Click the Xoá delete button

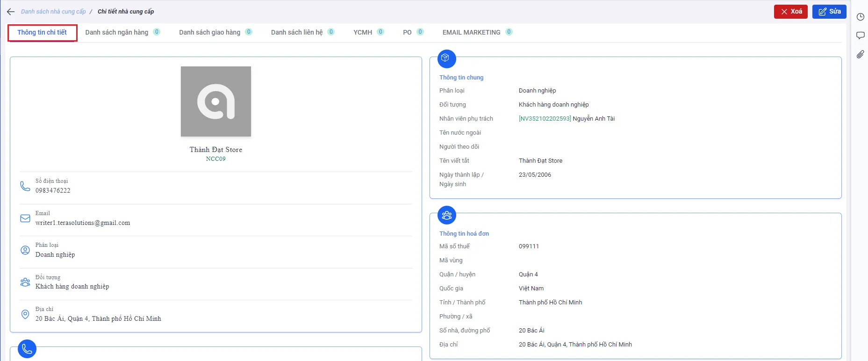click(x=791, y=12)
